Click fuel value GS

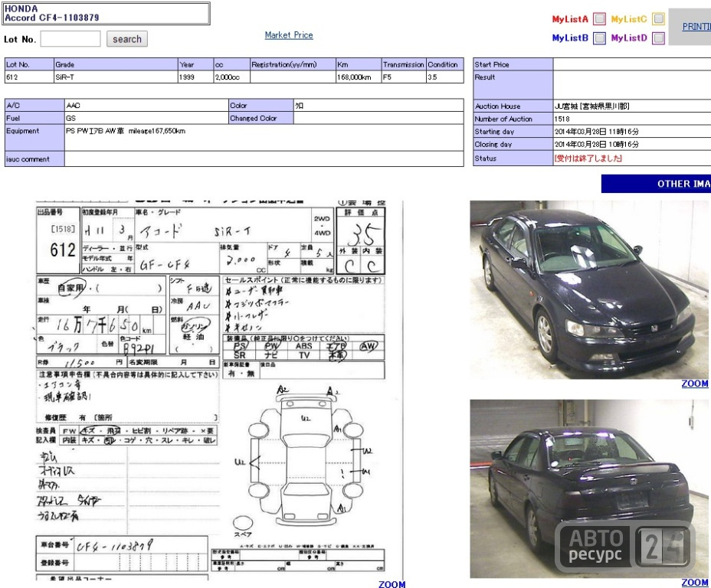pos(146,118)
